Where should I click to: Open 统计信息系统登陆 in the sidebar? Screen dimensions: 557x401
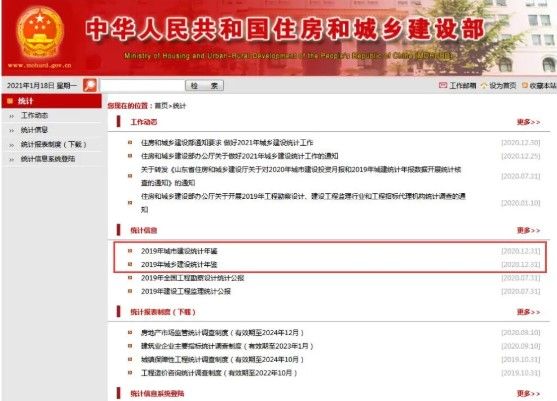[x=48, y=159]
